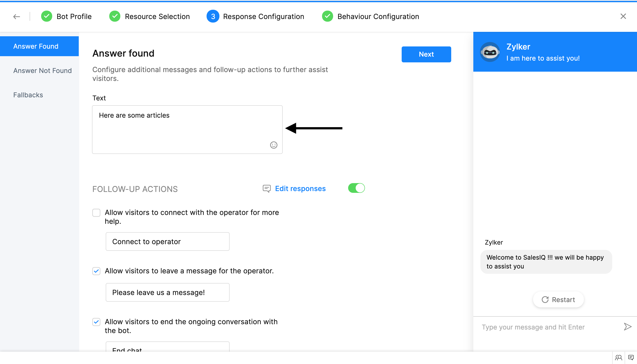Uncheck end ongoing conversation checkbox
The height and width of the screenshot is (364, 637).
click(x=96, y=322)
